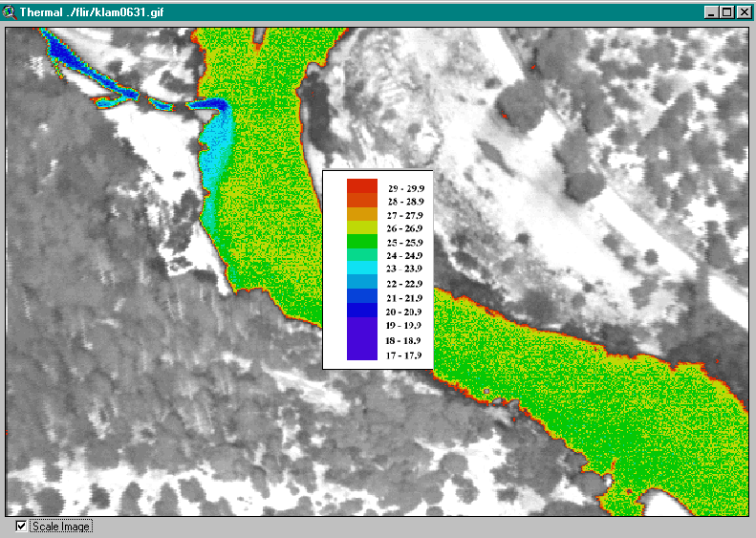
Task: Click the 20 - 20.9 legend label
Action: 403,312
